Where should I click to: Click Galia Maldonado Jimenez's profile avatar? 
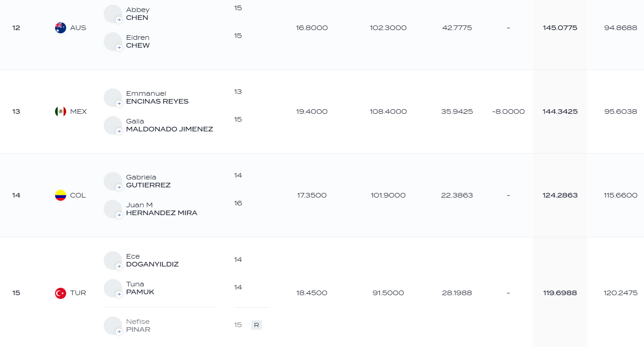(113, 125)
